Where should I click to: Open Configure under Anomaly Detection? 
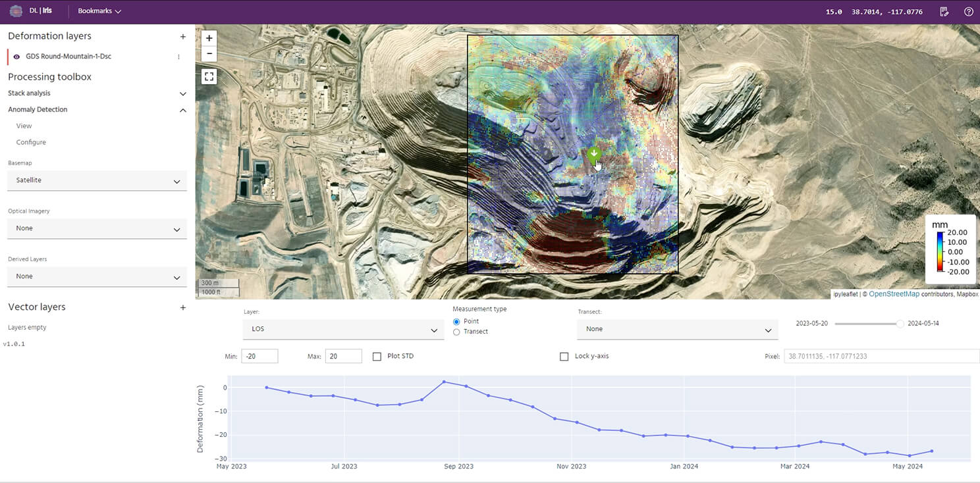(x=31, y=142)
